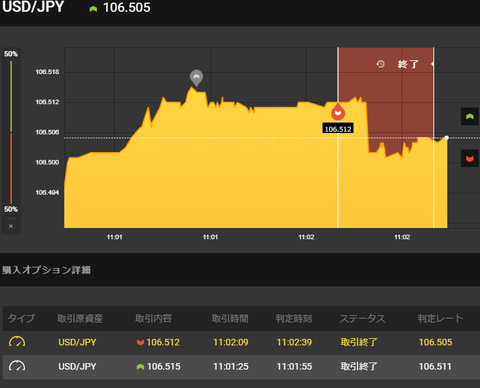Click expiry time 11:02:39

(x=294, y=342)
